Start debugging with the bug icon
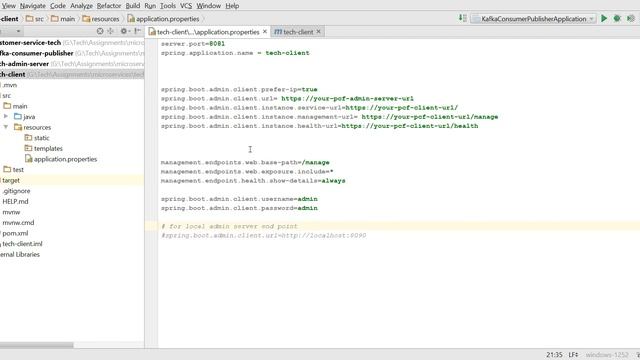 pos(617,18)
